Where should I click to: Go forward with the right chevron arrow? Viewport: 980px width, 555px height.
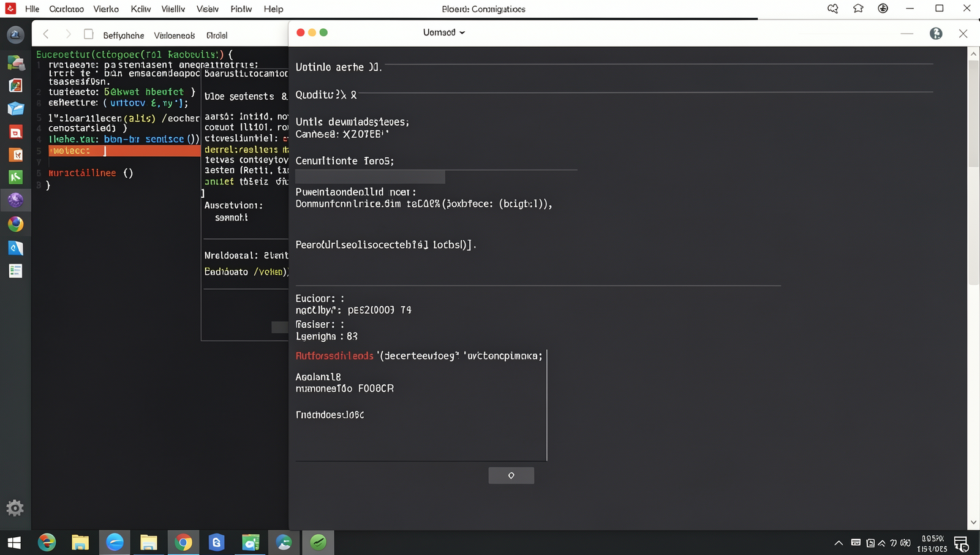(x=68, y=34)
